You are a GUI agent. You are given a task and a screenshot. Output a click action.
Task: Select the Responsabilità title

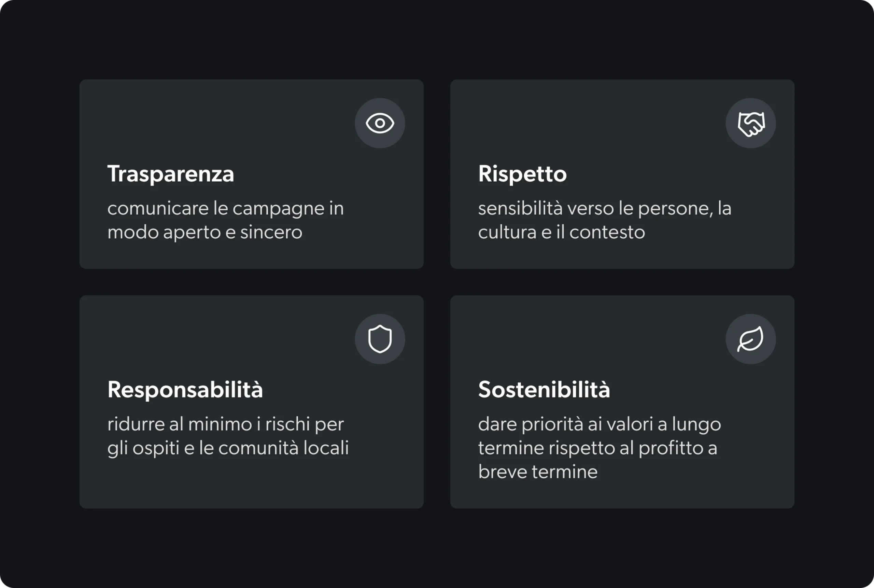click(185, 390)
